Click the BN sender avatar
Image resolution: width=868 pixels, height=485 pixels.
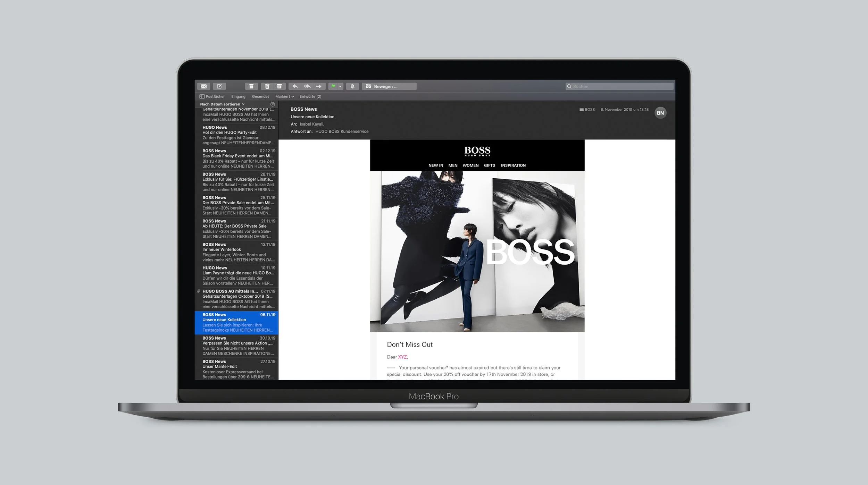[660, 113]
